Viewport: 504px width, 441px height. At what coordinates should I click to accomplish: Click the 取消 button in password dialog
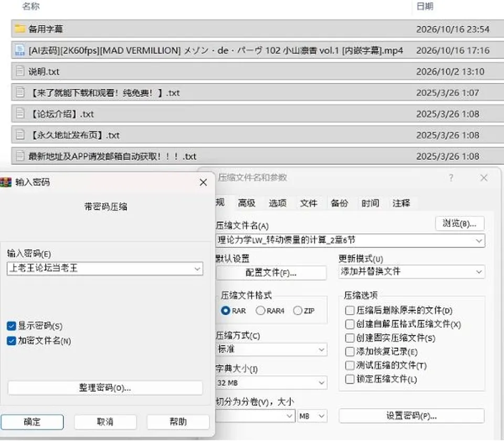(x=106, y=422)
